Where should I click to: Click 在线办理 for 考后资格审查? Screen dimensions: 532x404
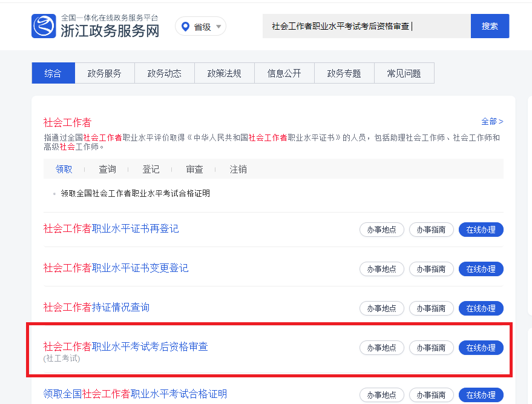coord(481,348)
